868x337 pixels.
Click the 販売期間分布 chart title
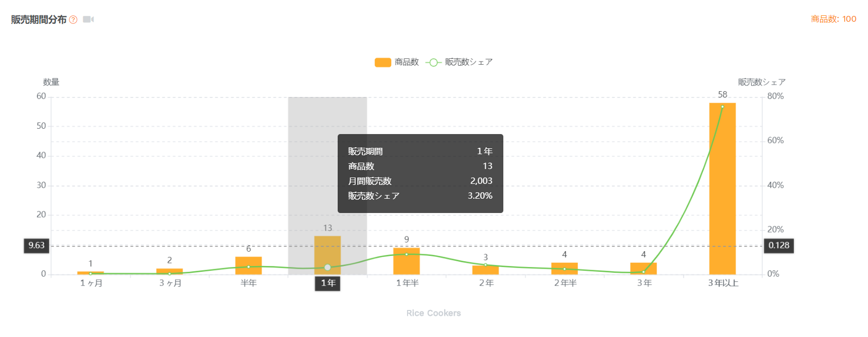[x=39, y=20]
